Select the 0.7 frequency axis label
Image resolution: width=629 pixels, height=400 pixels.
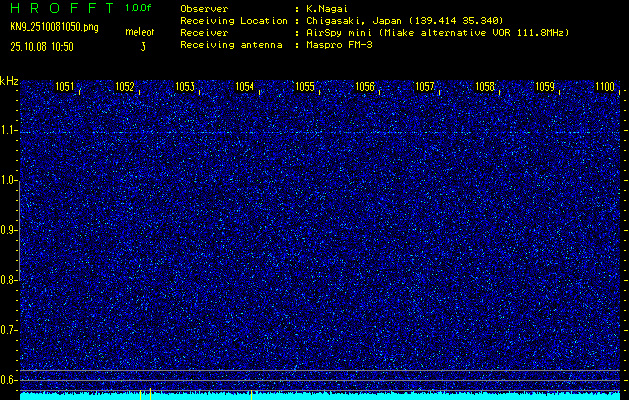click(x=9, y=330)
